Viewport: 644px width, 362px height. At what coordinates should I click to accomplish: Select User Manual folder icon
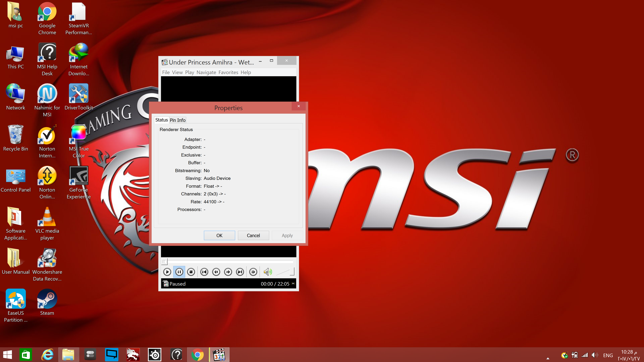coord(15,262)
